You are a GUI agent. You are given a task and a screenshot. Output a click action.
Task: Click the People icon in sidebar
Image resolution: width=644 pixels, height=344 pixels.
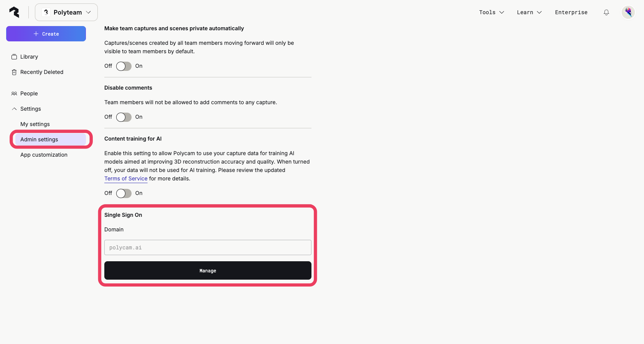14,93
